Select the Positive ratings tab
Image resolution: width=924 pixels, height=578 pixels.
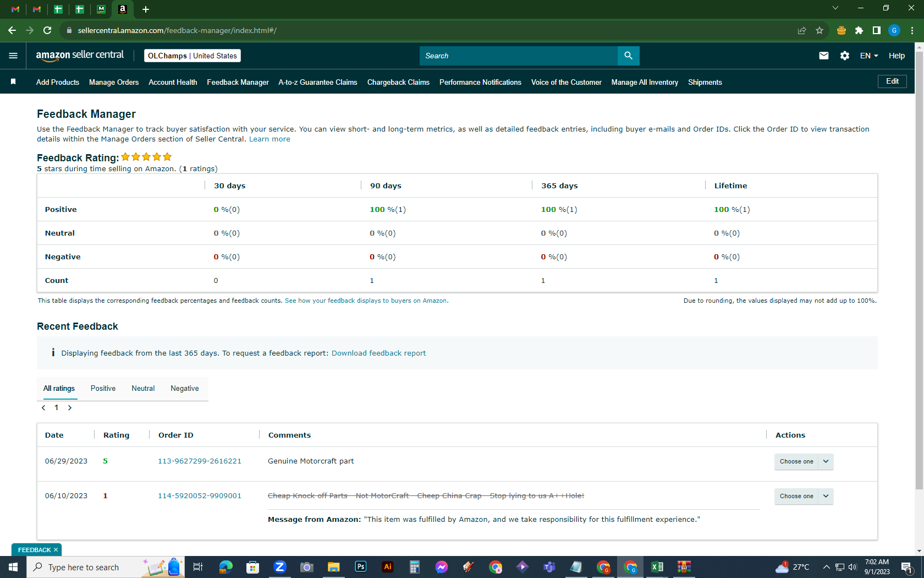tap(103, 389)
